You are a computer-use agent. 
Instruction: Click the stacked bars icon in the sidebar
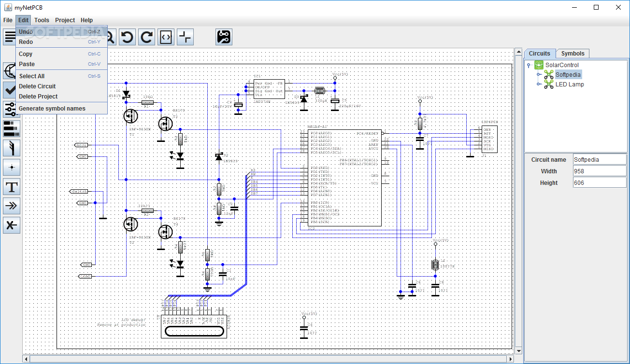[12, 129]
